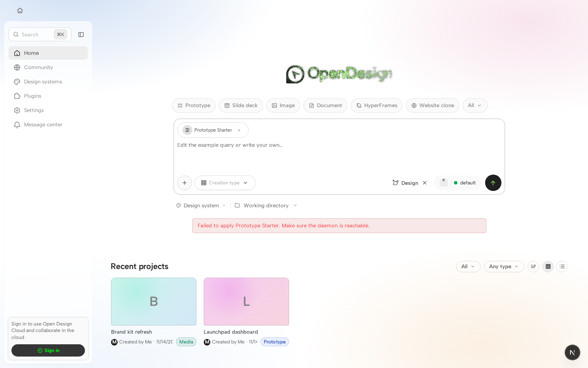588x368 pixels.
Task: Expand the Working directory selector
Action: pyautogui.click(x=266, y=206)
